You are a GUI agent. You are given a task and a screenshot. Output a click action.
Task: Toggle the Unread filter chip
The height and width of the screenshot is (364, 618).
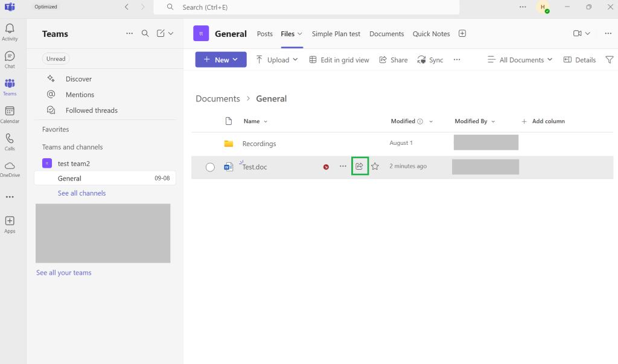[x=56, y=59]
